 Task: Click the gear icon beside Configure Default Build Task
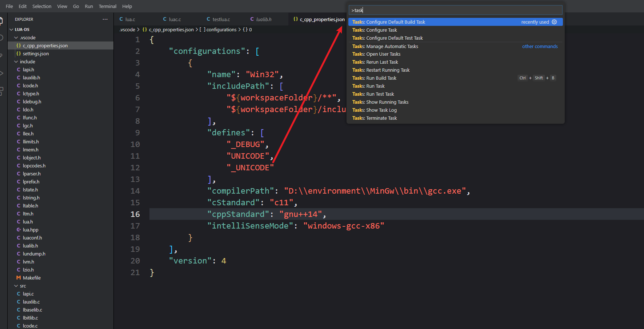[x=554, y=22]
